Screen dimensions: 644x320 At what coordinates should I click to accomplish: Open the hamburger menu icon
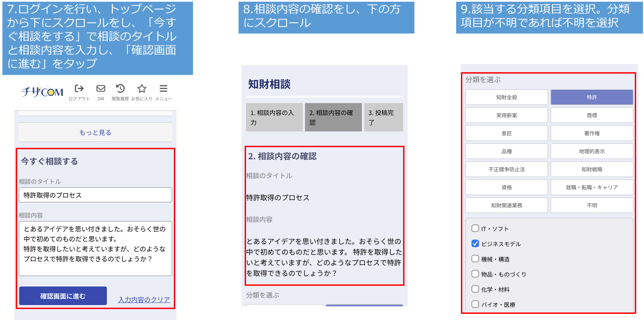(164, 89)
